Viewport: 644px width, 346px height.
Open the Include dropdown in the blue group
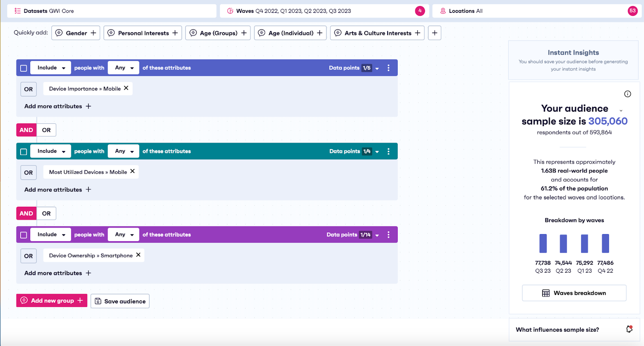tap(51, 68)
